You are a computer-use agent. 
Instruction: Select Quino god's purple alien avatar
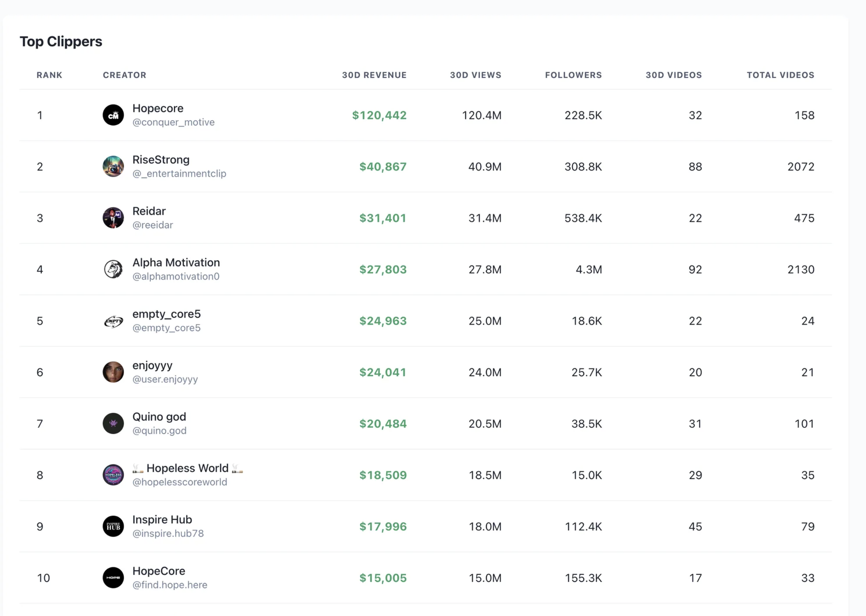(x=113, y=424)
